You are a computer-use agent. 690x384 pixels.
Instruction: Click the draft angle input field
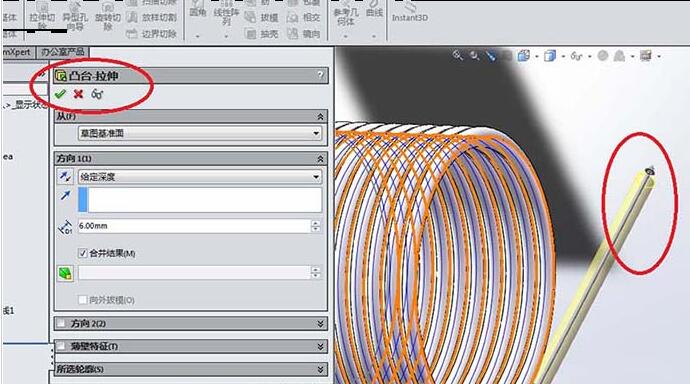pyautogui.click(x=194, y=273)
